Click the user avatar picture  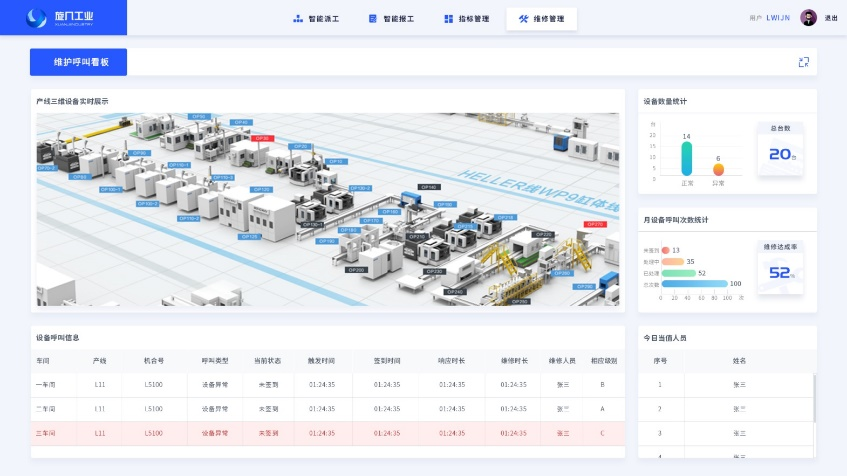point(807,18)
